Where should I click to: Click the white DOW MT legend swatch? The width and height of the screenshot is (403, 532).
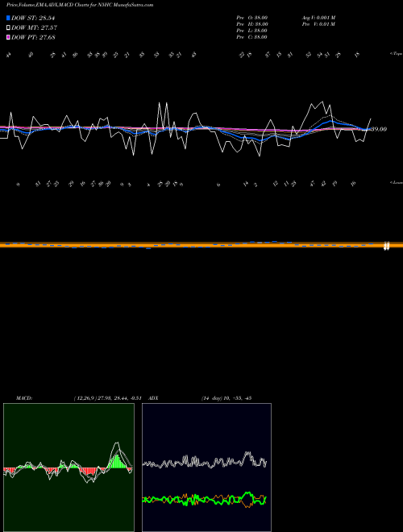point(9,27)
